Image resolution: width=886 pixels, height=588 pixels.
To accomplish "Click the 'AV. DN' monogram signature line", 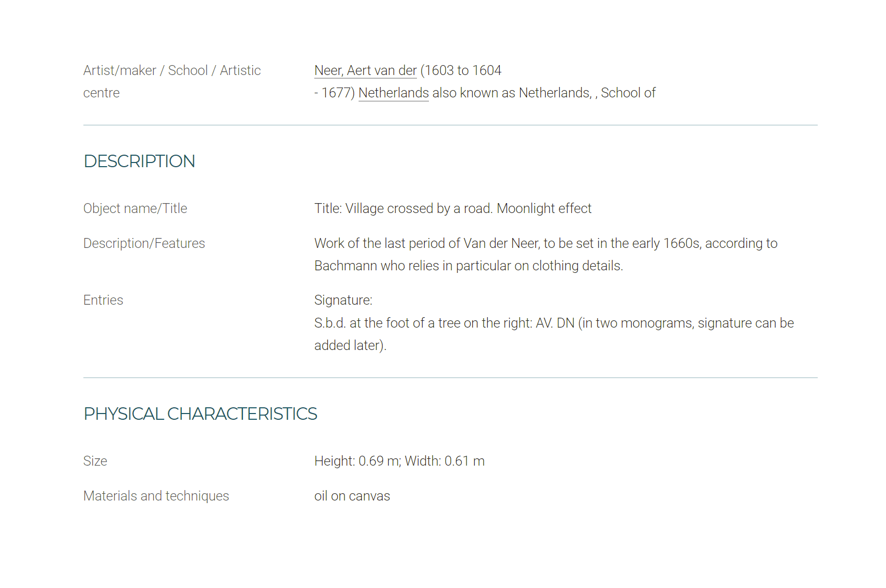I will pos(554,323).
